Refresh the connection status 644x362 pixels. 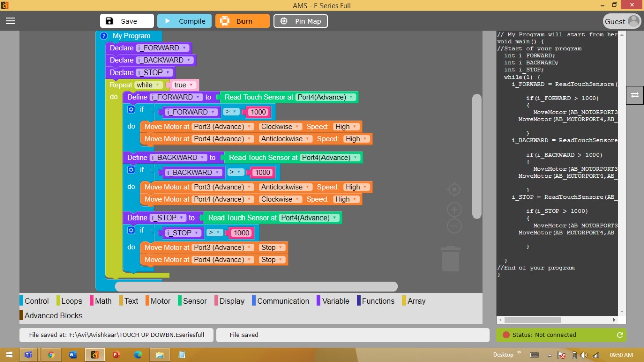(x=620, y=335)
